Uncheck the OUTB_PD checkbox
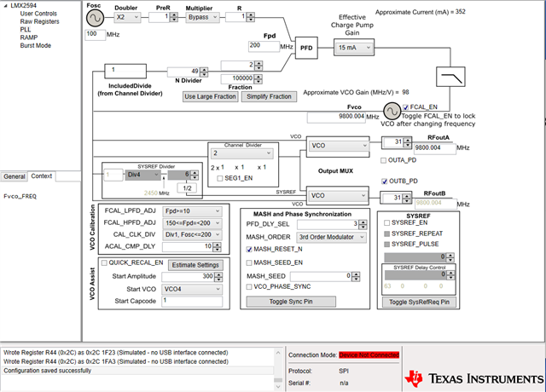This screenshot has height=392, width=546. (x=385, y=182)
